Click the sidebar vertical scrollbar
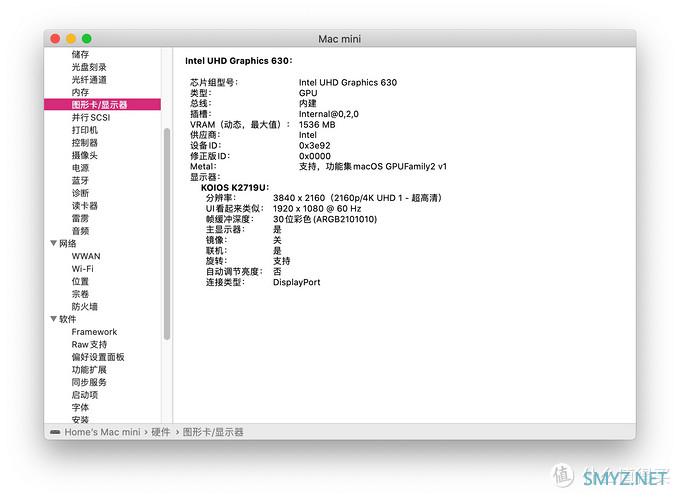The image size is (680, 498). click(167, 234)
